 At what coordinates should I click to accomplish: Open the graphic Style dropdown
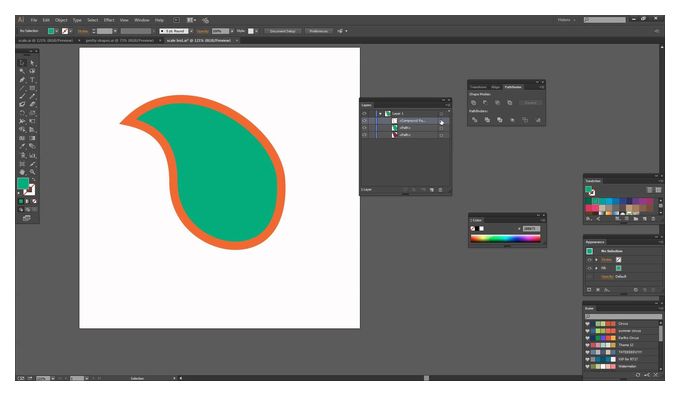256,31
